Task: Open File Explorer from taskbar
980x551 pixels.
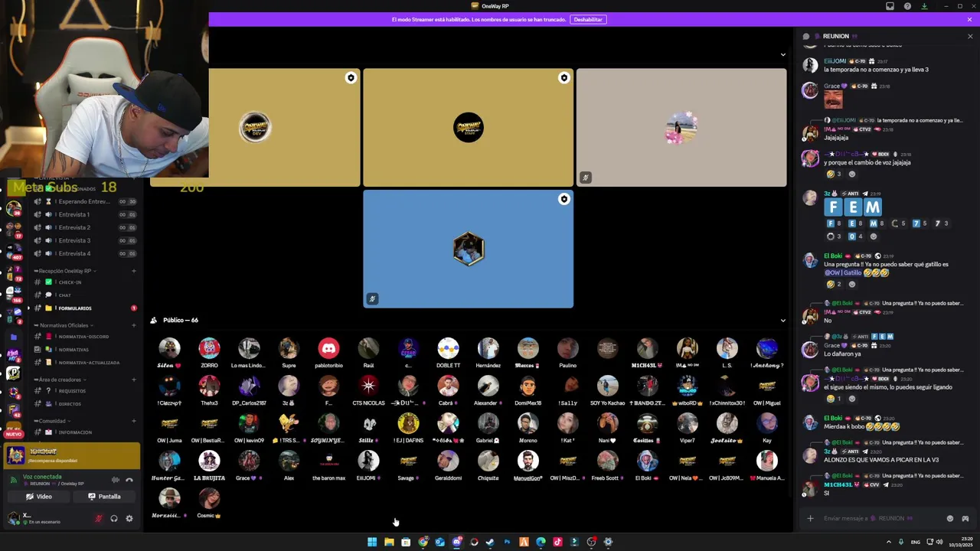Action: 389,542
